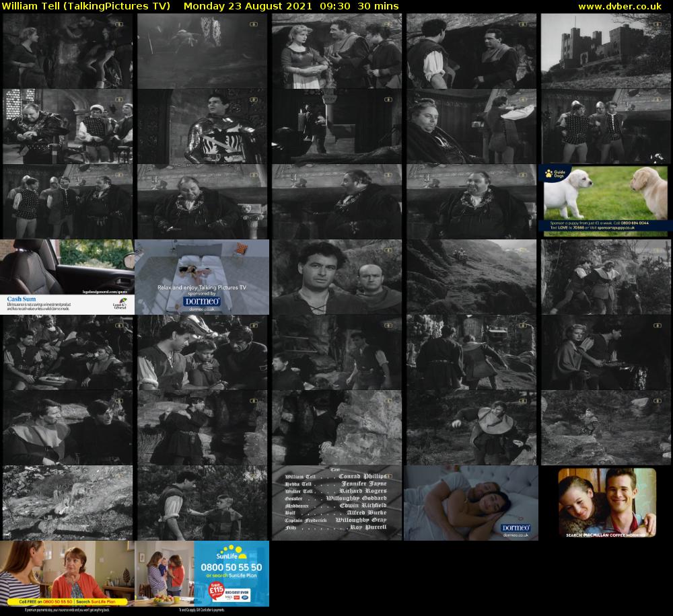Open the first thumbnail in top row
673x616 pixels.
point(67,51)
